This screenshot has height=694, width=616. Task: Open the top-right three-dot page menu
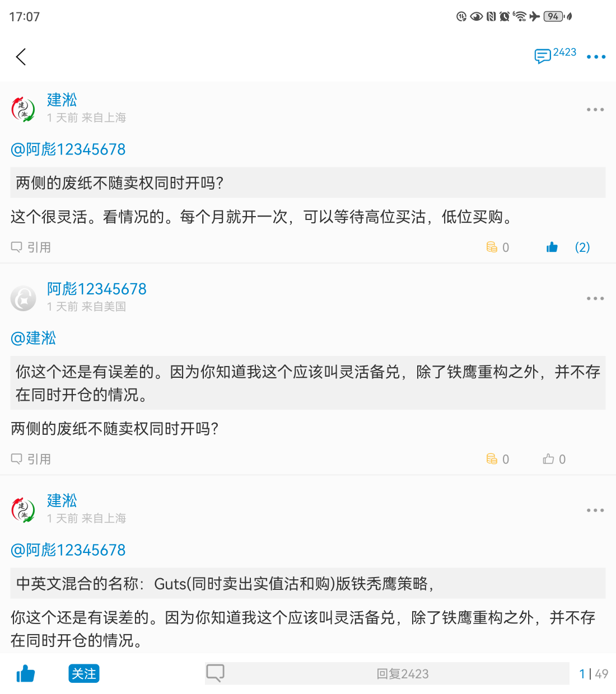[x=596, y=57]
